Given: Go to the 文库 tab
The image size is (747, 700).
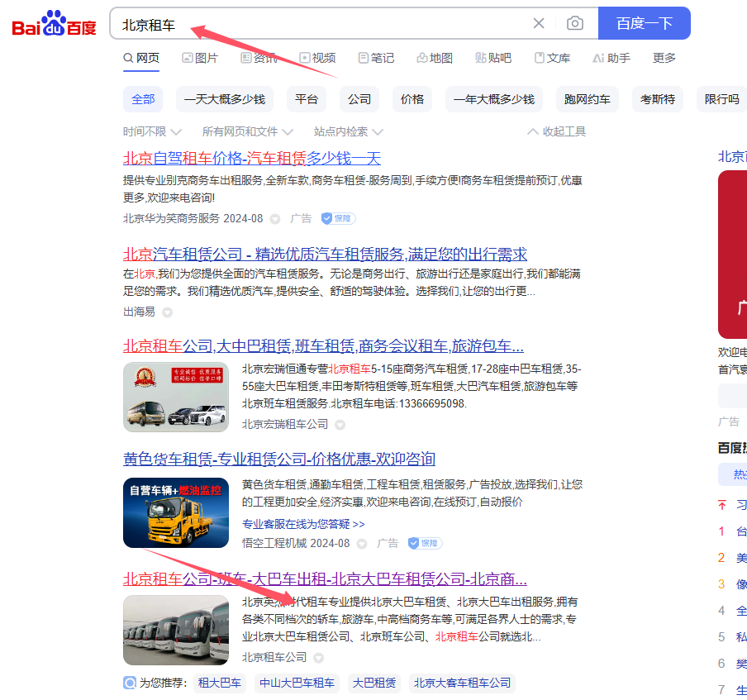Looking at the screenshot, I should [552, 58].
